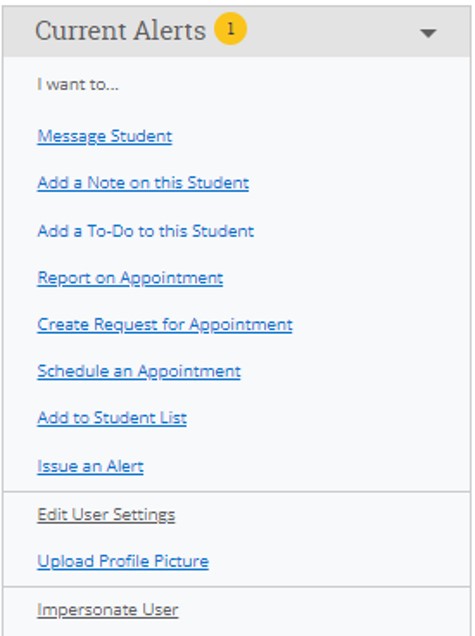This screenshot has width=475, height=636.
Task: Click the 'I want to...' label
Action: (x=78, y=84)
